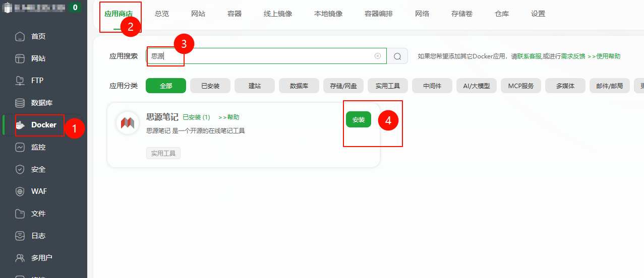The width and height of the screenshot is (644, 278).
Task: Switch to the 网站 tab in top bar
Action: click(x=198, y=14)
